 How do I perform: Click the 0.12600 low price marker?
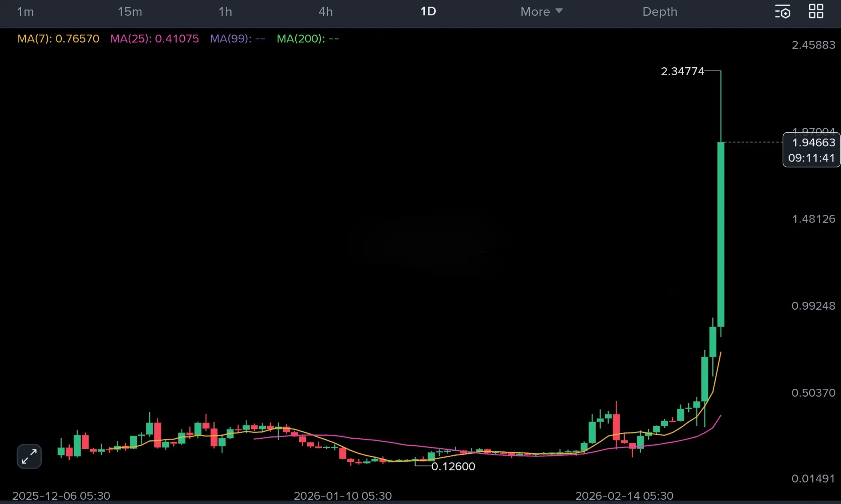(453, 466)
